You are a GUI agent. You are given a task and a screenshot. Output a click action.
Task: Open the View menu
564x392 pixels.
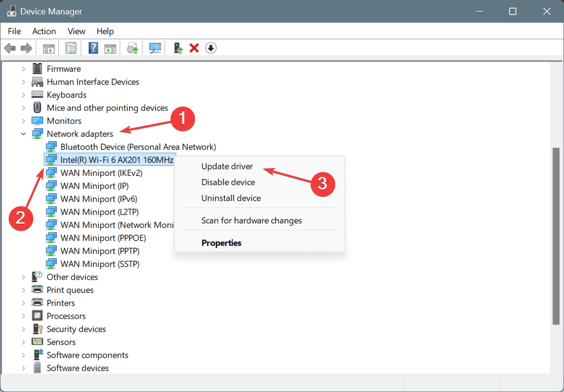coord(76,31)
